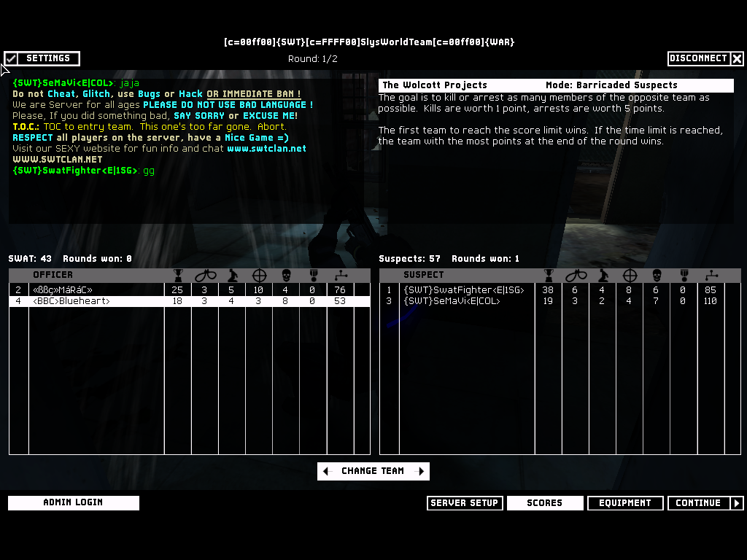The width and height of the screenshot is (747, 560).
Task: Click the SeMaVi jaja chat message
Action: coord(76,83)
